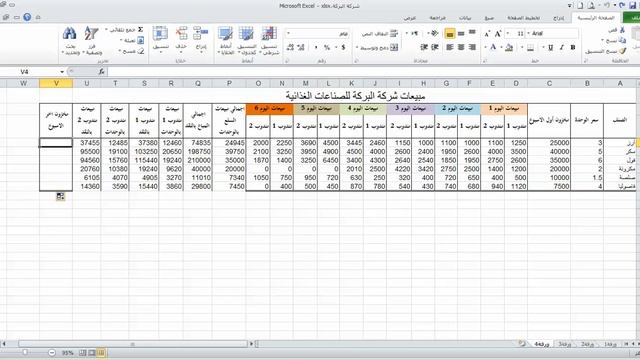Open the borders dropdown arrow
640x360 pixels.
click(x=522, y=48)
